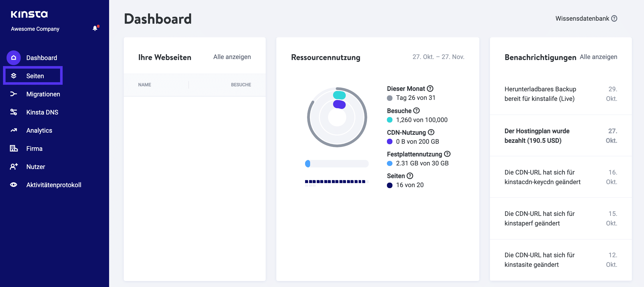Viewport: 644px width, 287px height.
Task: Click Alle anzeigen next to Ihre Webseiten
Action: (x=232, y=57)
